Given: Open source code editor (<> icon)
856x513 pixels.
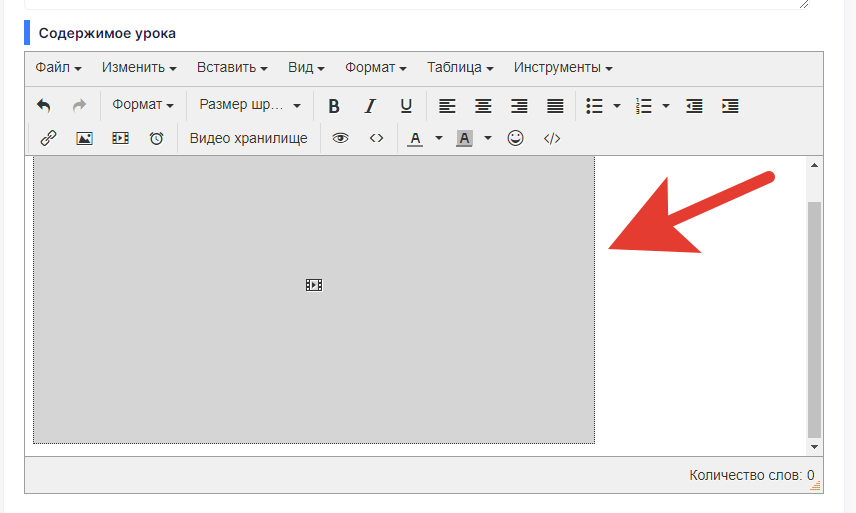Looking at the screenshot, I should (x=376, y=138).
